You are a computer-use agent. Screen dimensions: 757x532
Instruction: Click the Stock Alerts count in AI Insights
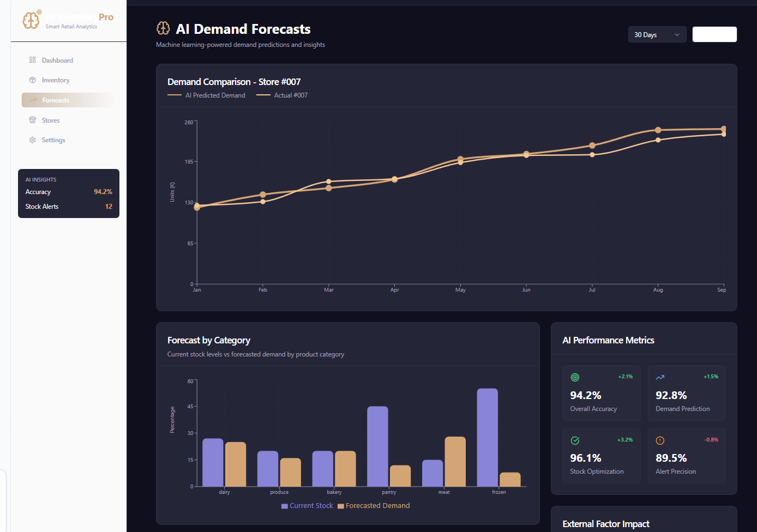(x=108, y=206)
